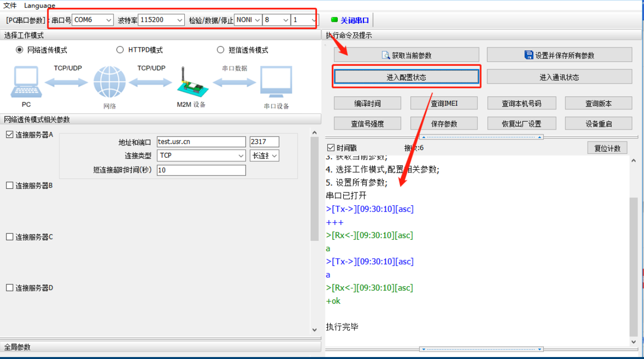
Task: Click the save disk icon on 设置并保存所有参数
Action: 529,55
